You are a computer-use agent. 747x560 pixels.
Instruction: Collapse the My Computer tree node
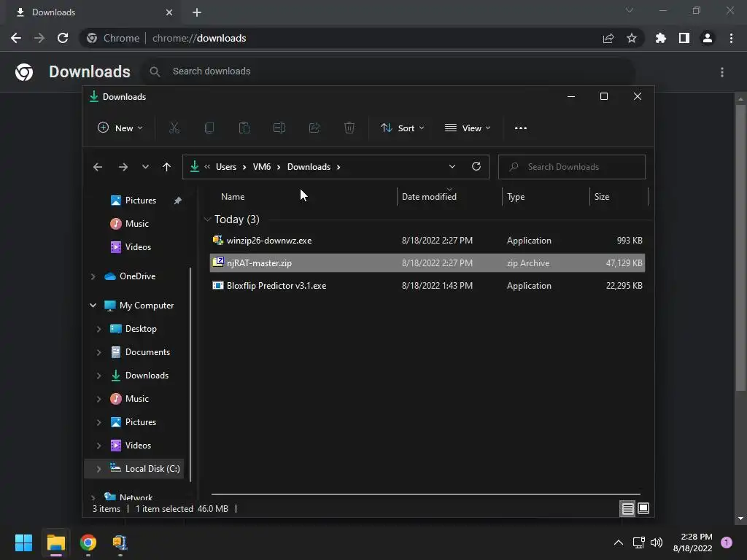pos(93,306)
